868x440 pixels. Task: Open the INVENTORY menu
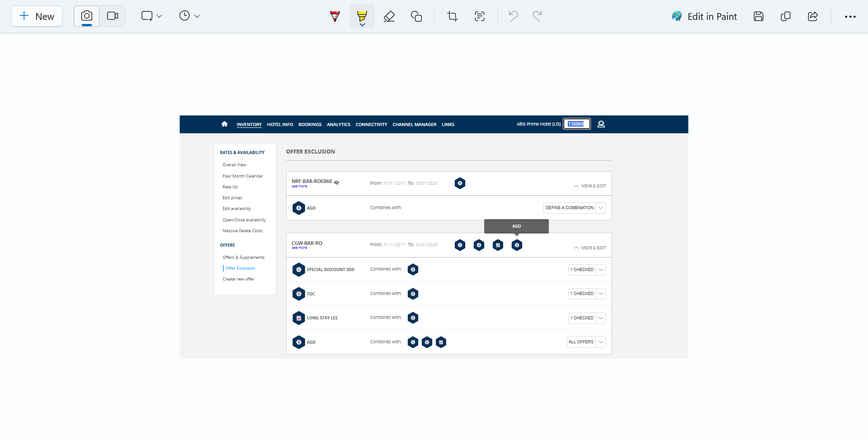point(249,125)
